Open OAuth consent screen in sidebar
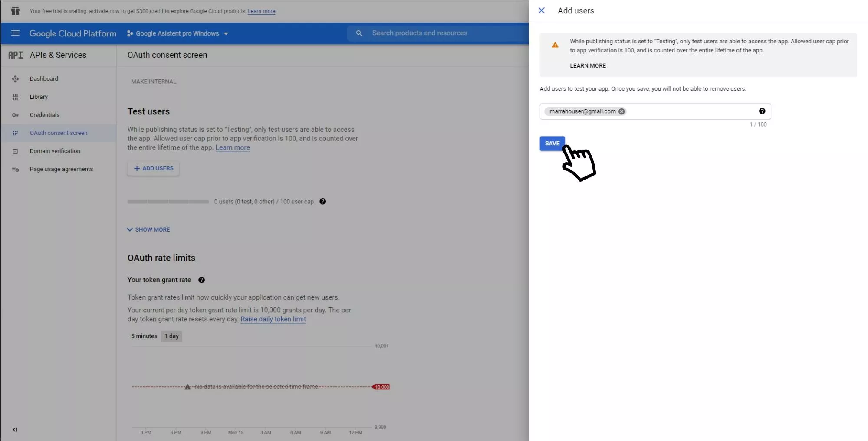868x441 pixels. [x=59, y=133]
